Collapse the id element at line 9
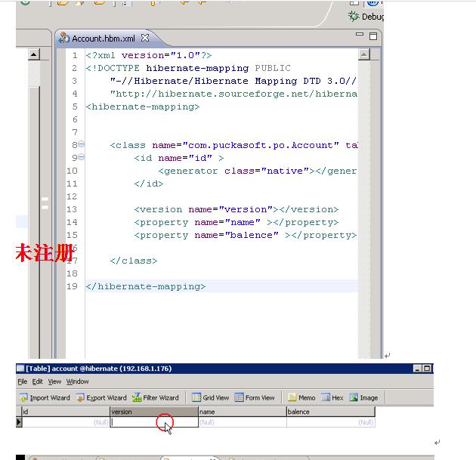Viewport: 476px width, 460px height. point(82,157)
